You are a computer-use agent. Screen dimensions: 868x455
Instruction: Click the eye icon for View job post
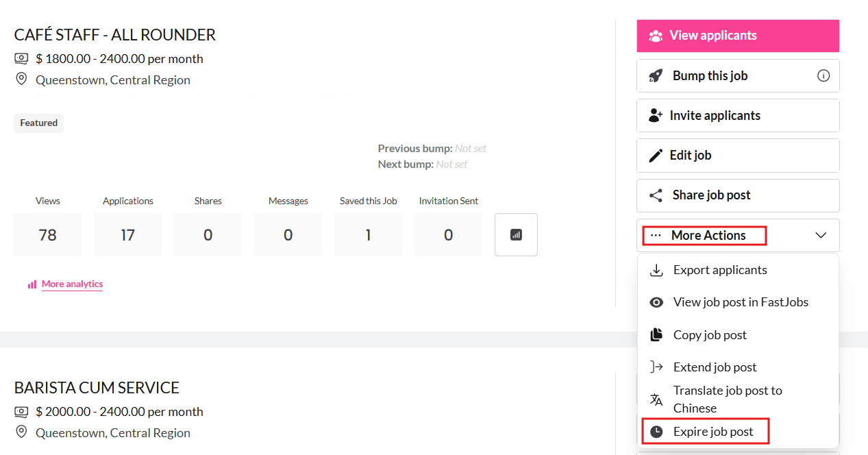[x=656, y=302]
